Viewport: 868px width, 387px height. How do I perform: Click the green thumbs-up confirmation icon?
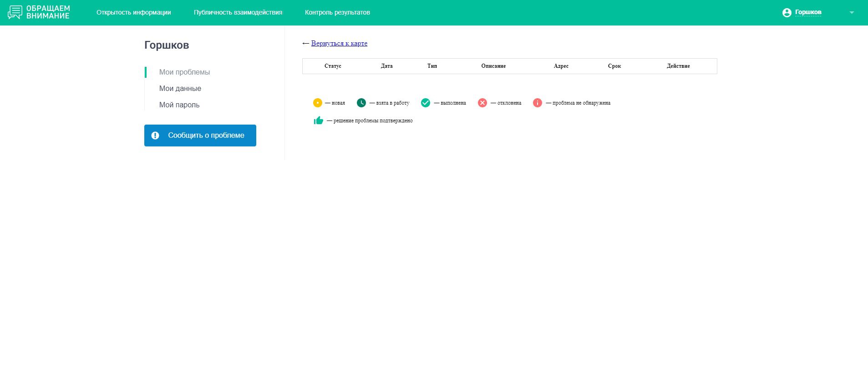318,121
